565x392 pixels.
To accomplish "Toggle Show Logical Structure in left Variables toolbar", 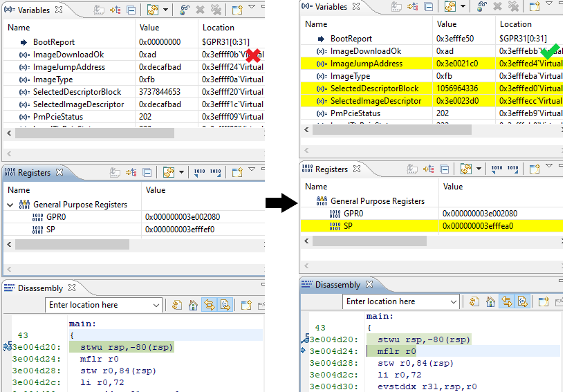I will coord(115,10).
